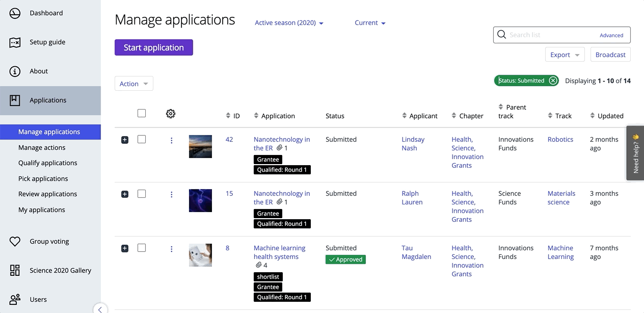Check the box for Machine learning health systems
The height and width of the screenshot is (313, 644).
[142, 248]
